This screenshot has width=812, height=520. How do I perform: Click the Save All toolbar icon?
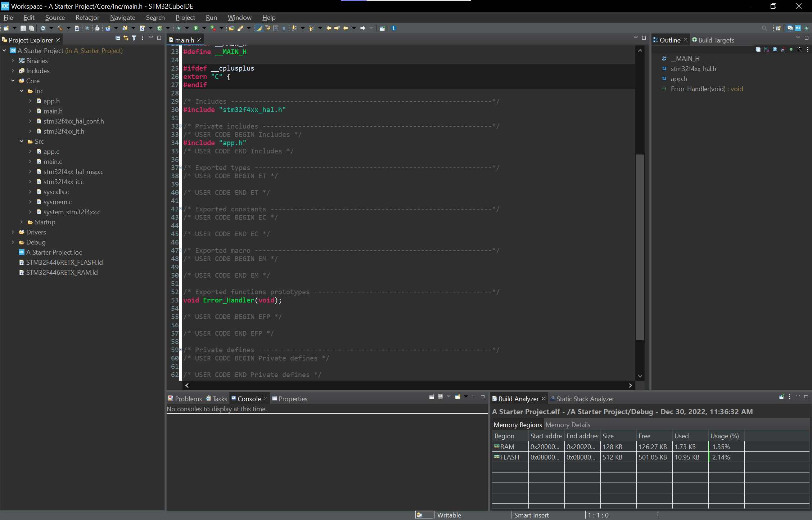[32, 28]
